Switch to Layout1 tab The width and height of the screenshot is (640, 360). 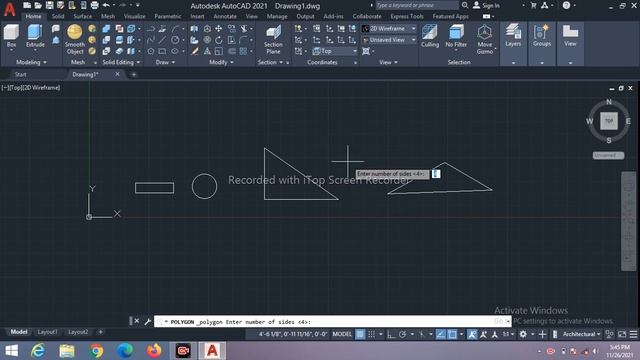pos(47,332)
